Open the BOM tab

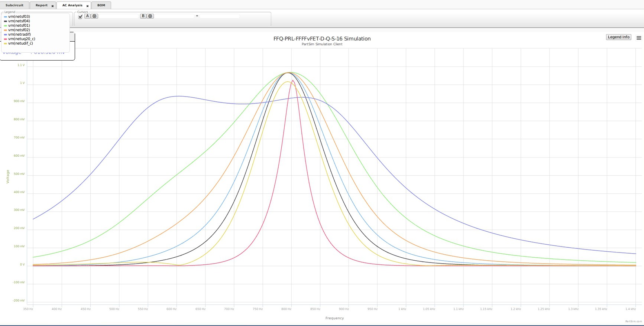point(101,5)
